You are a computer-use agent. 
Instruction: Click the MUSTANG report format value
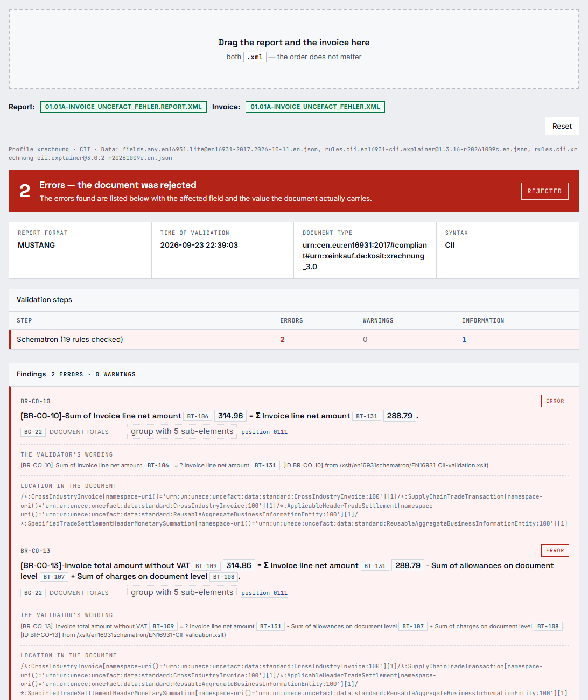coord(36,245)
